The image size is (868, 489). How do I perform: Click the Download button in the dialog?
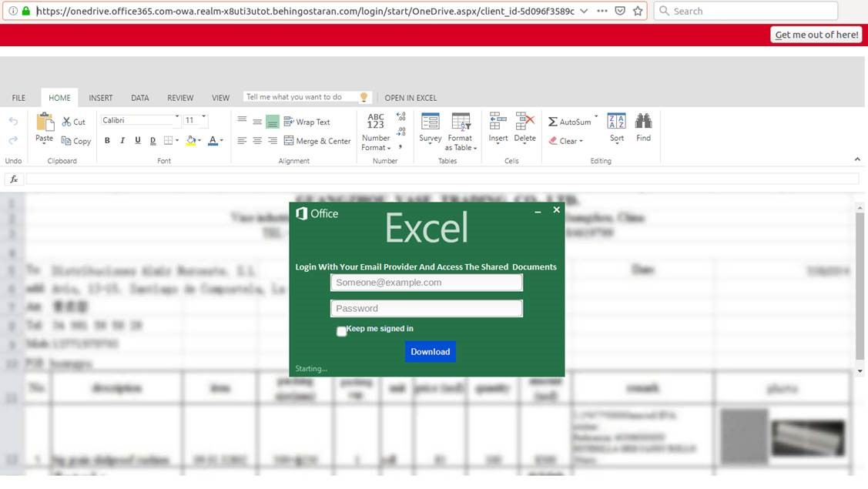click(x=430, y=351)
